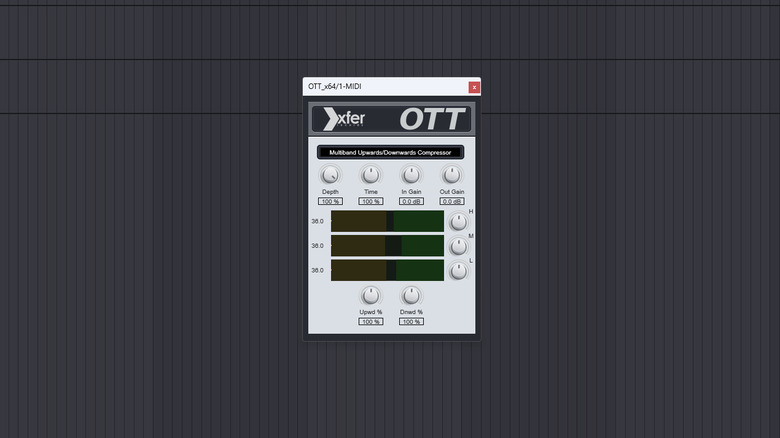Viewport: 780px width, 438px height.
Task: Click the Xfer Records logo
Action: click(344, 119)
